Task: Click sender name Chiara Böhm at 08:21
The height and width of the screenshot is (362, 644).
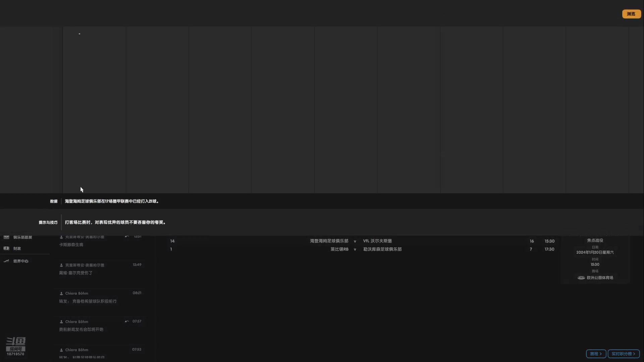Action: pyautogui.click(x=77, y=293)
